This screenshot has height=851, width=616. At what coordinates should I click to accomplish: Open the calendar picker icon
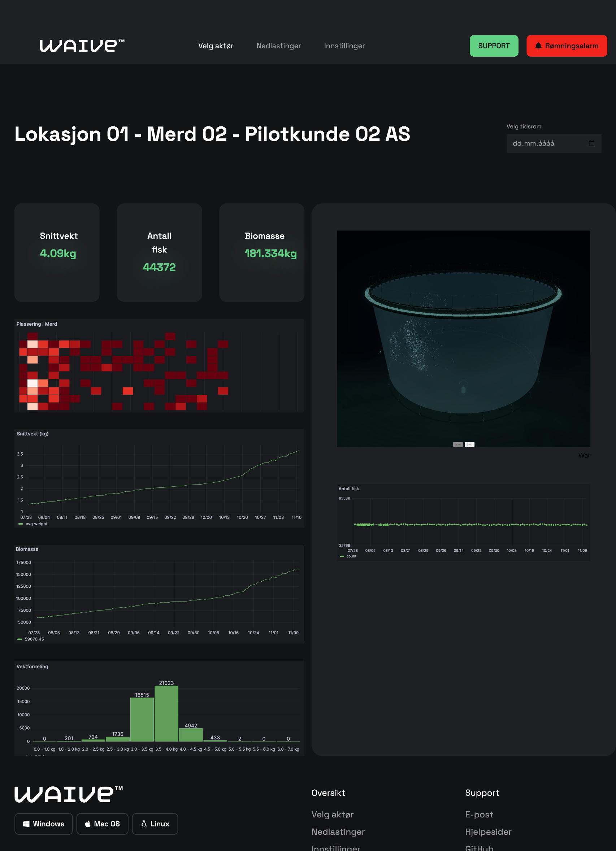click(x=591, y=143)
